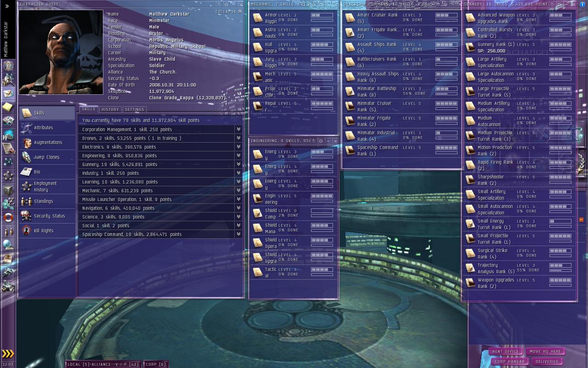Image resolution: width=588 pixels, height=368 pixels.
Task: Open Standings in the character sheet menu
Action: (x=47, y=201)
